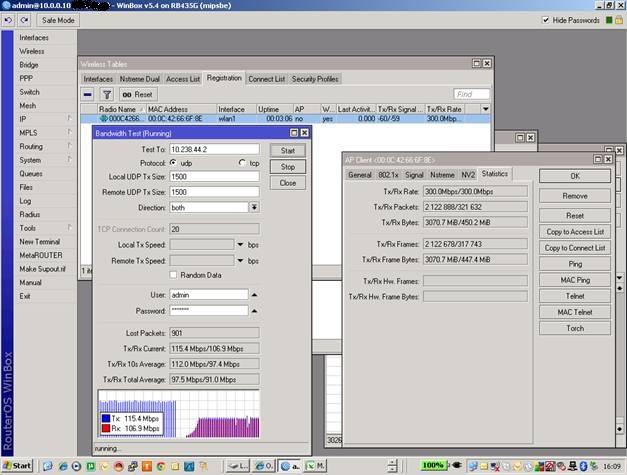627x475 pixels.
Task: Select the tcp protocol radio button
Action: click(241, 163)
